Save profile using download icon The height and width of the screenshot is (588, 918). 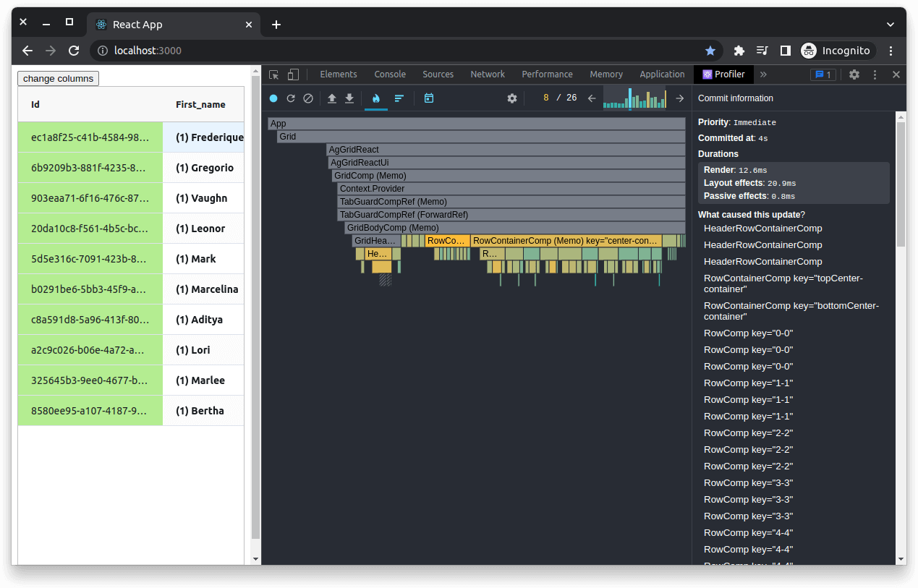pos(349,98)
